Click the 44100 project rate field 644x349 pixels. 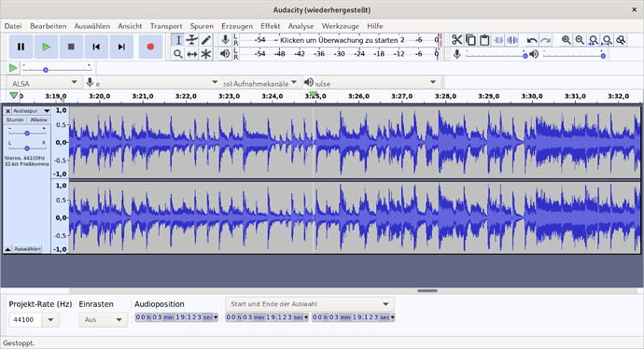click(x=25, y=320)
